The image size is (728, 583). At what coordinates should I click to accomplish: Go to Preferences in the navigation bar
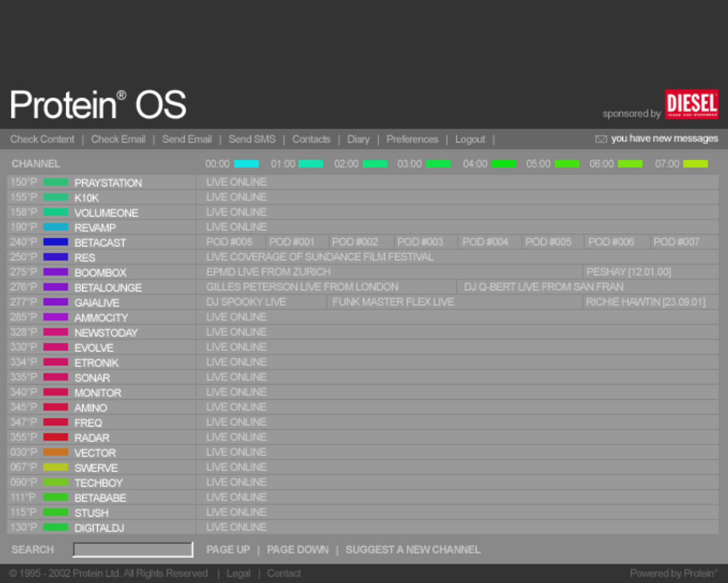click(412, 139)
